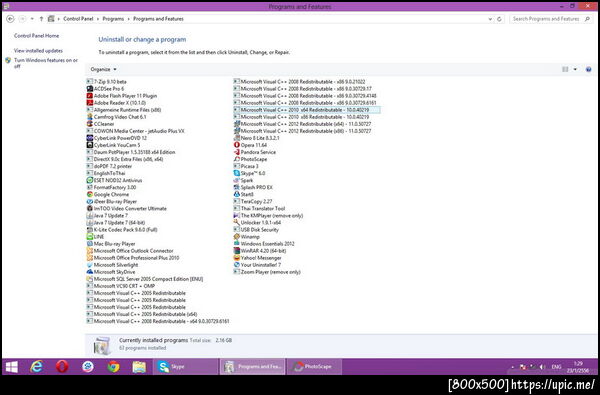Select the LINE program icon

90,237
